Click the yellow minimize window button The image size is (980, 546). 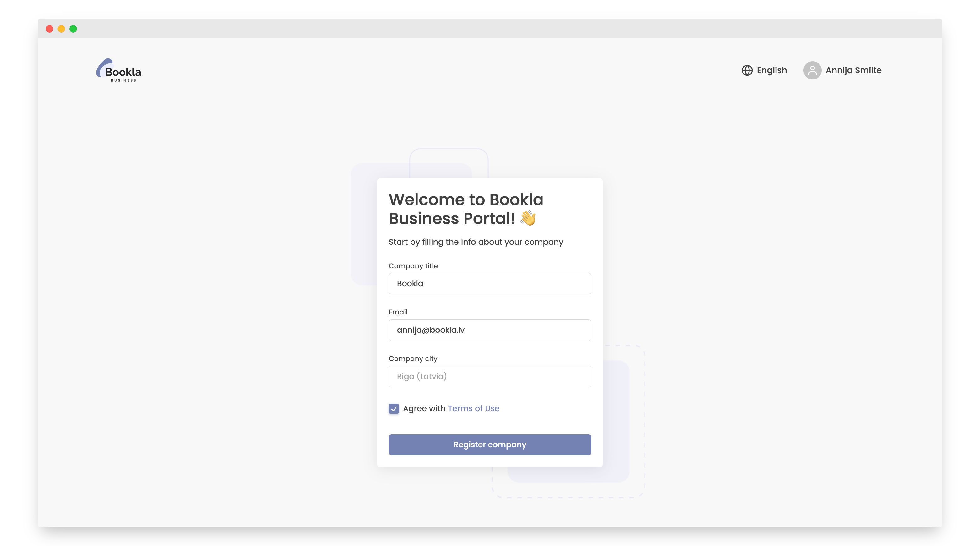click(x=61, y=29)
